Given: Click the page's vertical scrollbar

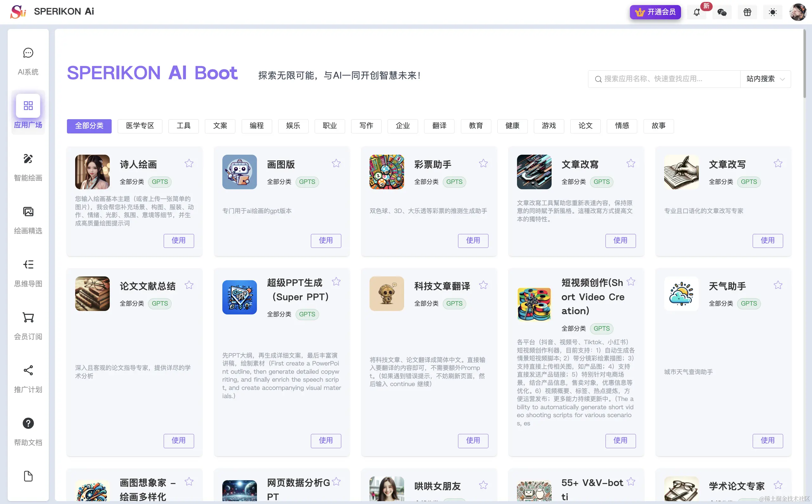Looking at the screenshot, I should [805, 63].
